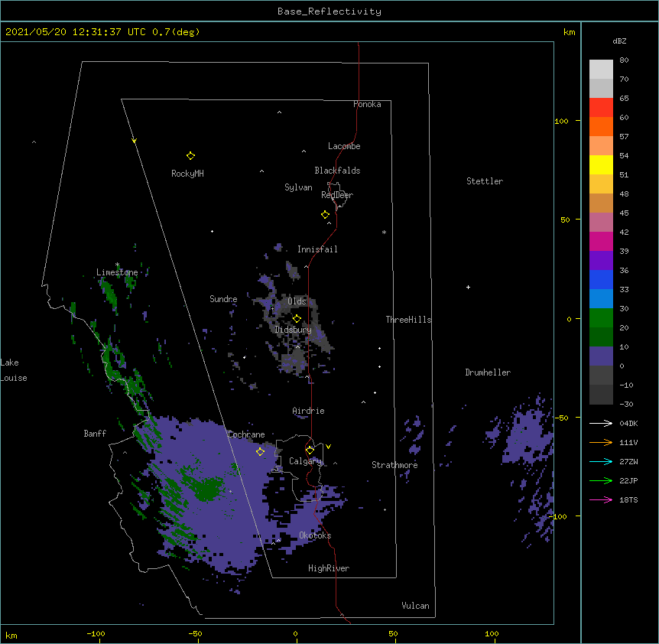Select the Airdrie label
Viewport: 659px width, 644px height.
[x=309, y=411]
